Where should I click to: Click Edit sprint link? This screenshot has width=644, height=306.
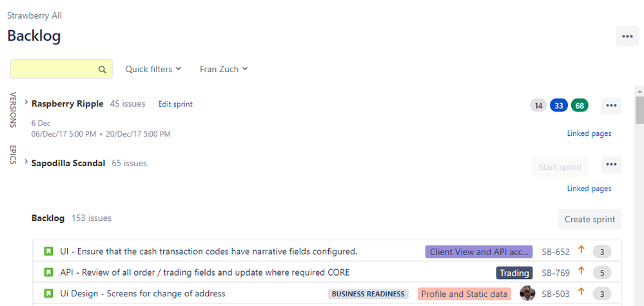175,104
